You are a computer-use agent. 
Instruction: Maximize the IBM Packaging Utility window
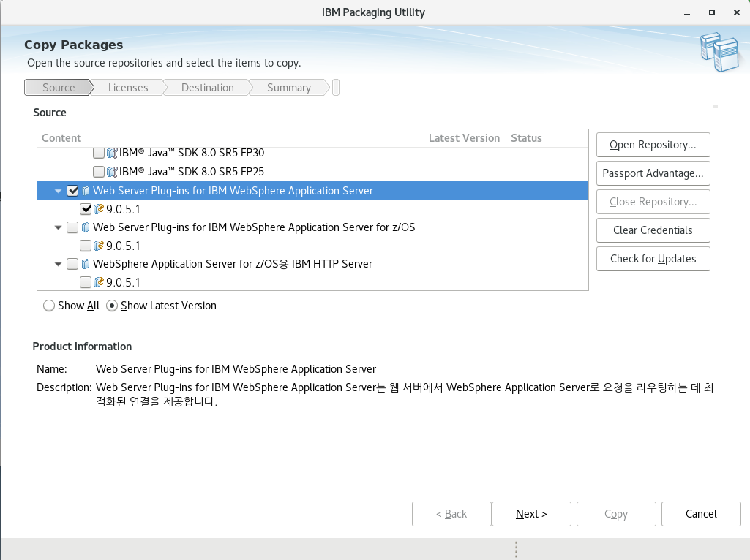tap(712, 12)
